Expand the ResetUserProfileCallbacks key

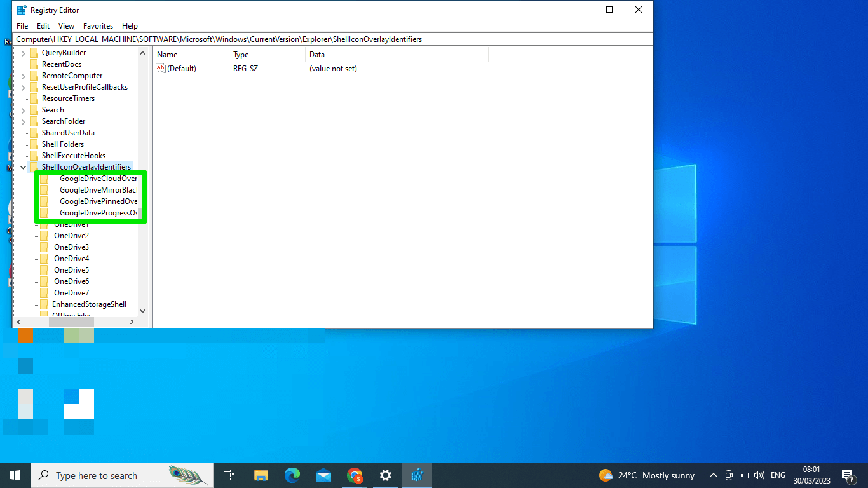pos(24,87)
